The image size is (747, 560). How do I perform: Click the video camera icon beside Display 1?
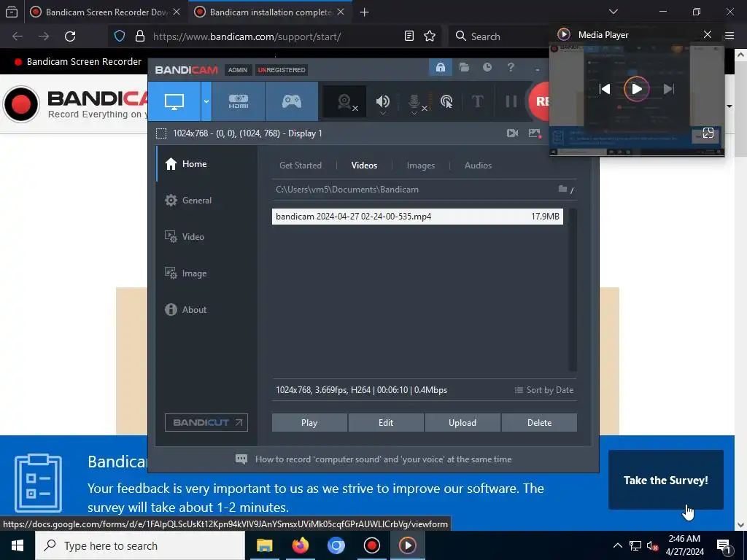[x=513, y=133]
